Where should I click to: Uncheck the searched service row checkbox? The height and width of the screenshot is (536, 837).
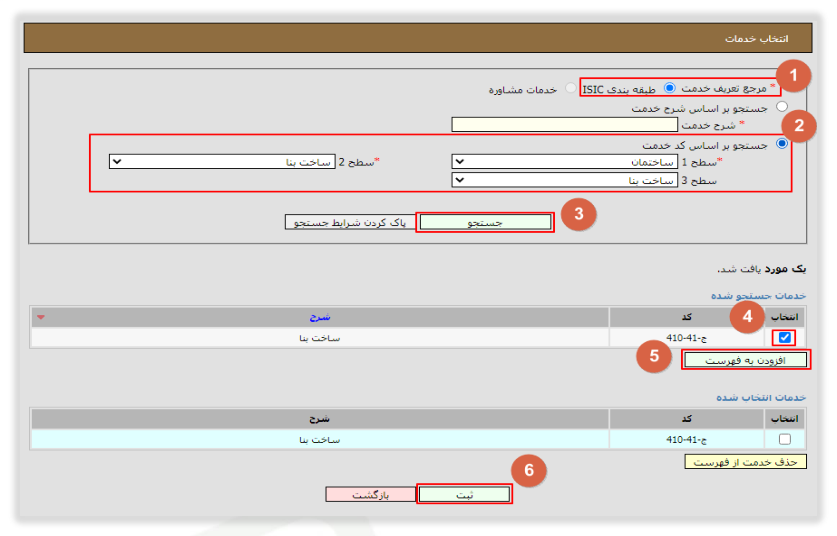click(784, 337)
